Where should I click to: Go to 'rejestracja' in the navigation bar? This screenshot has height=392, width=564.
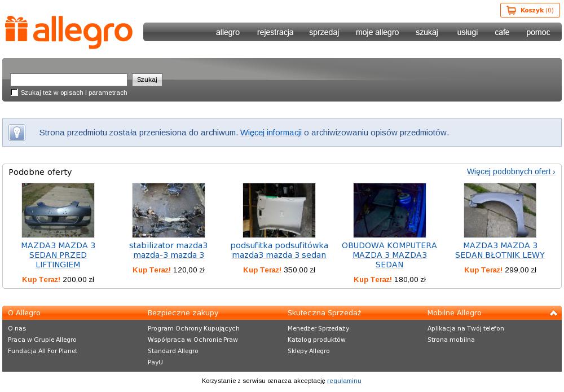(275, 32)
